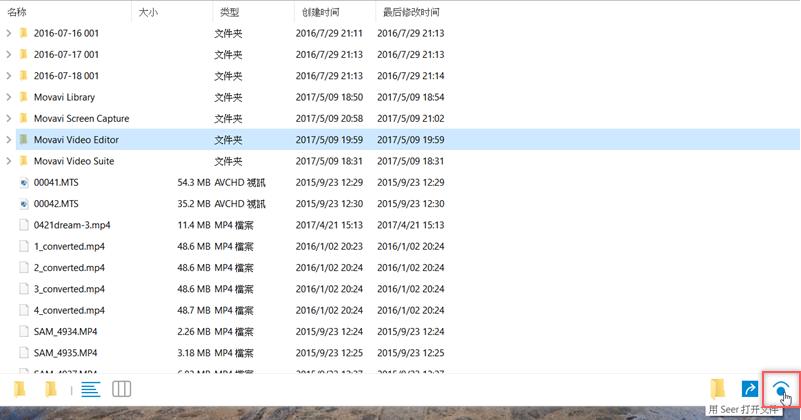
Task: Sort by the 大小 column header
Action: [148, 12]
